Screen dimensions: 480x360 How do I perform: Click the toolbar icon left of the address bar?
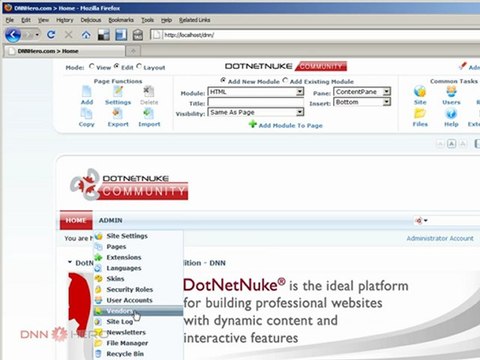point(138,35)
